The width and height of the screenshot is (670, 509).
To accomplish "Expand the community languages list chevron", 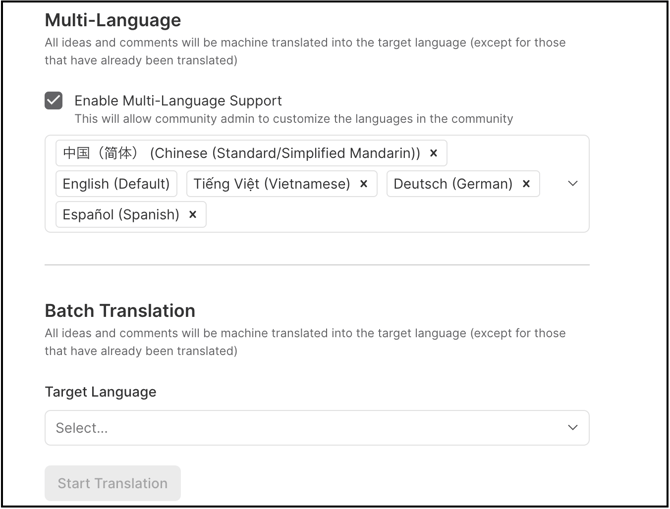I will 572,184.
